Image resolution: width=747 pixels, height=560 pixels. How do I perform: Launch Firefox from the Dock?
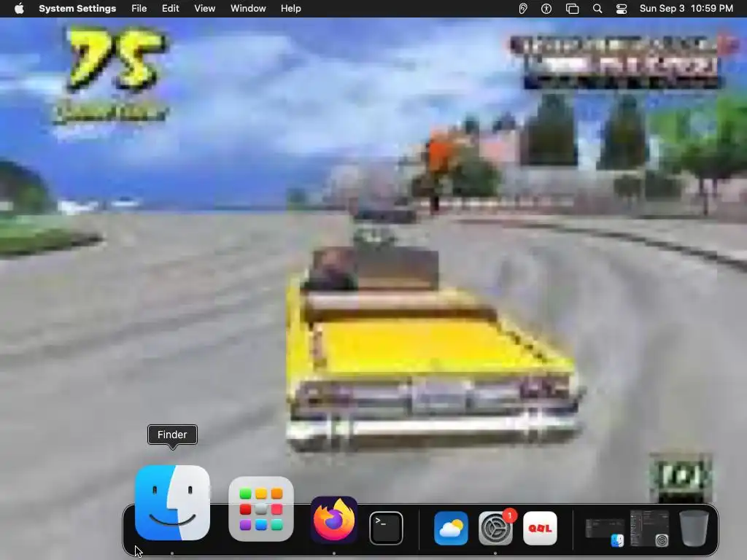tap(334, 519)
